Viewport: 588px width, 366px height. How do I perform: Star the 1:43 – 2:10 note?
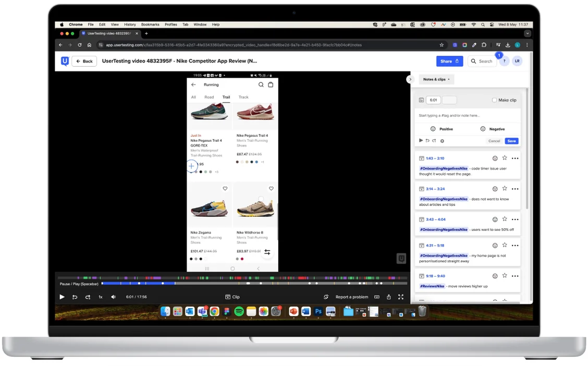[505, 158]
